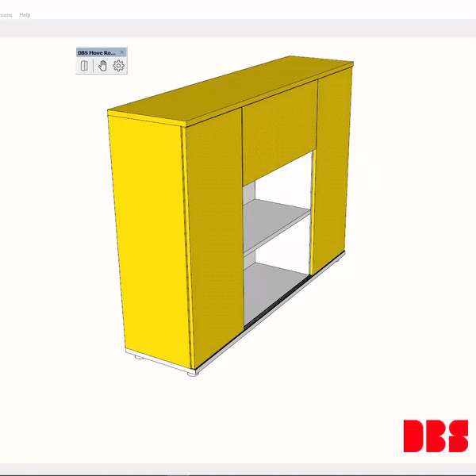Open the gear settings icon
Image resolution: width=476 pixels, height=476 pixels.
pyautogui.click(x=118, y=66)
